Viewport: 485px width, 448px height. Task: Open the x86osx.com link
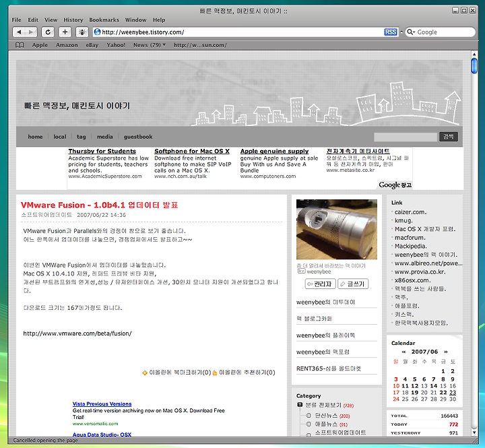(413, 280)
